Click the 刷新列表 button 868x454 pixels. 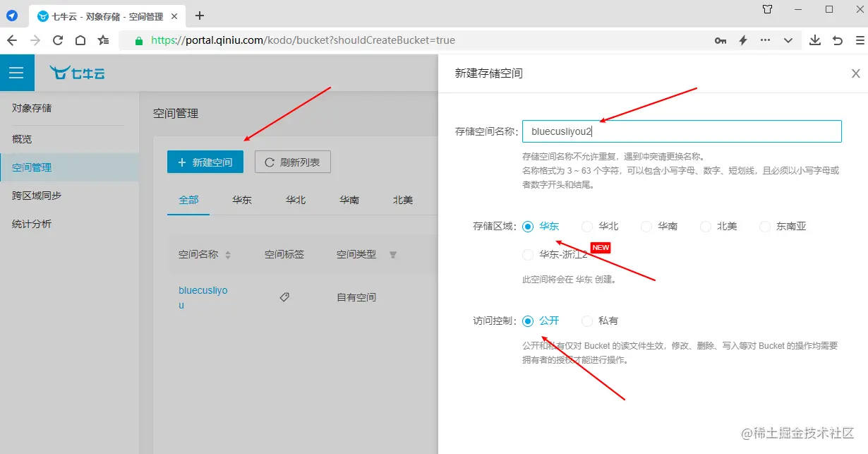[293, 162]
